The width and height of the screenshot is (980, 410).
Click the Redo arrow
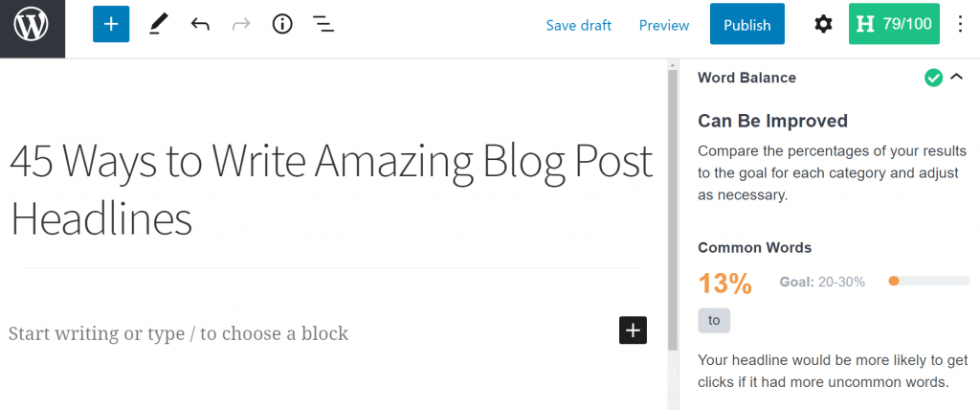click(240, 25)
